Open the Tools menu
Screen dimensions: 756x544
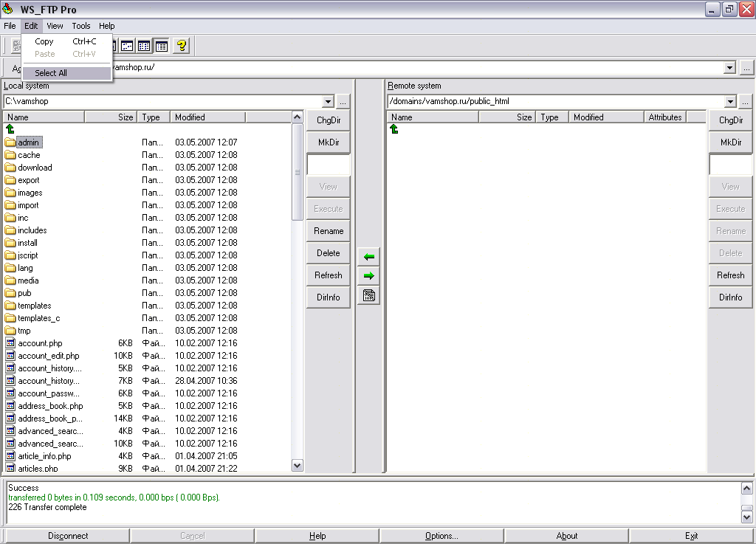[81, 26]
